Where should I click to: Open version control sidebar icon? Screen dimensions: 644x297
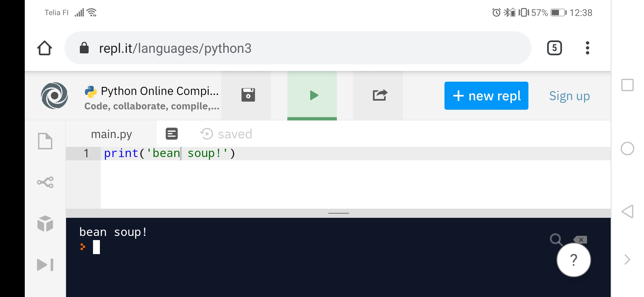(x=45, y=182)
